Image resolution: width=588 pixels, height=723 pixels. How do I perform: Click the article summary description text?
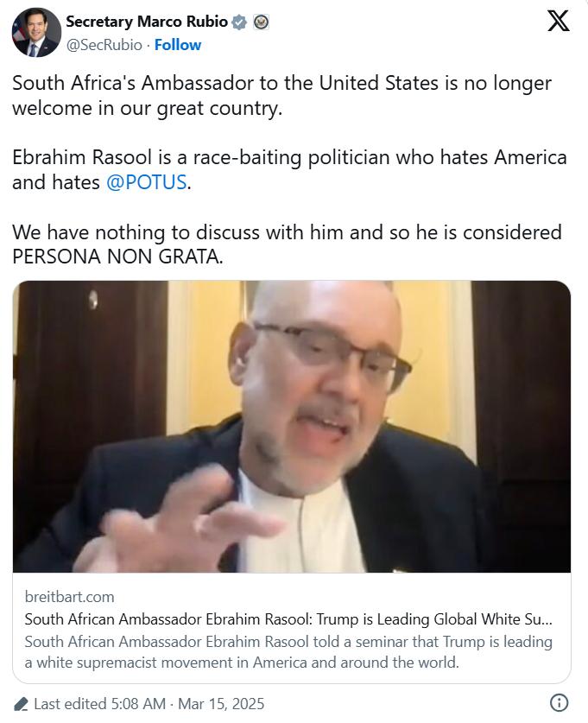288,652
